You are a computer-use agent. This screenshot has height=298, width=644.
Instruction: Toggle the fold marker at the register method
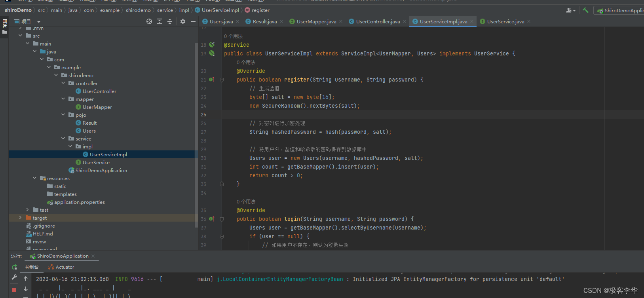click(x=222, y=80)
